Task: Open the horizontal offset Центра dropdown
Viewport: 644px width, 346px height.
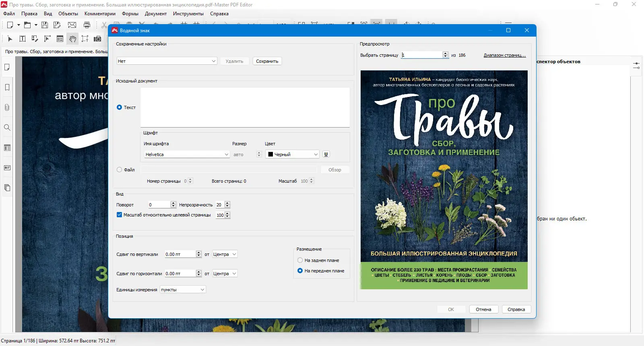Action: 225,274
